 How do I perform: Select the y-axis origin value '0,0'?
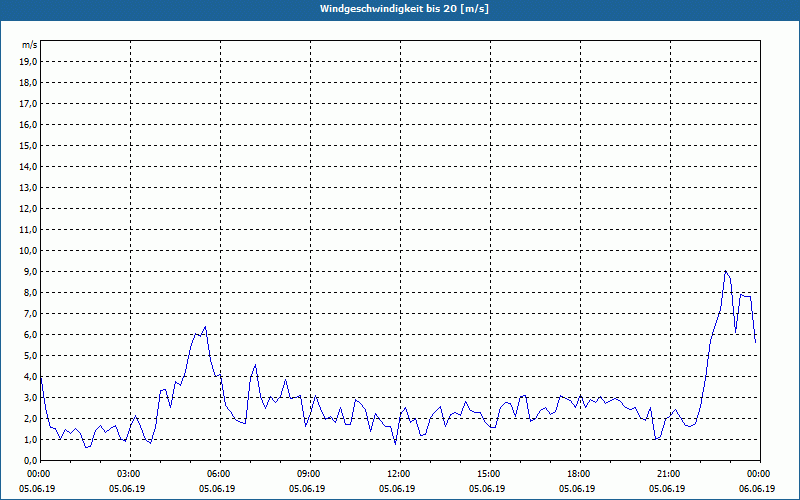pyautogui.click(x=30, y=461)
